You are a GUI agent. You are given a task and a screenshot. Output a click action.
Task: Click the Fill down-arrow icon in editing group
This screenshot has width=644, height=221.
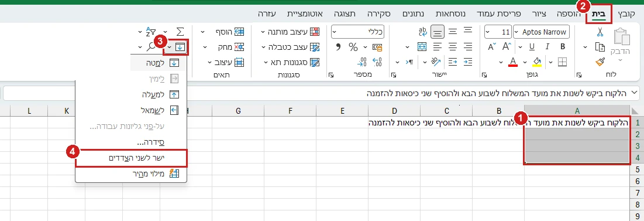pos(180,47)
